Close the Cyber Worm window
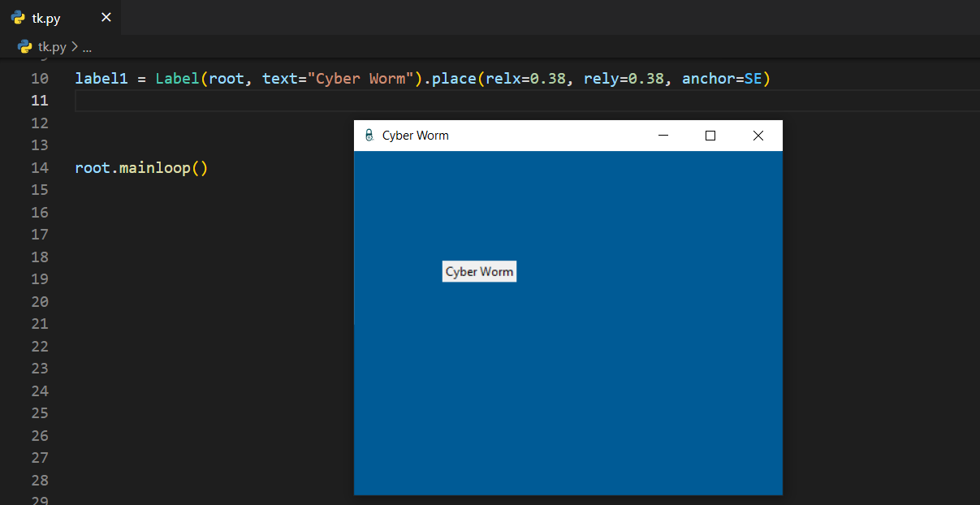 tap(758, 136)
